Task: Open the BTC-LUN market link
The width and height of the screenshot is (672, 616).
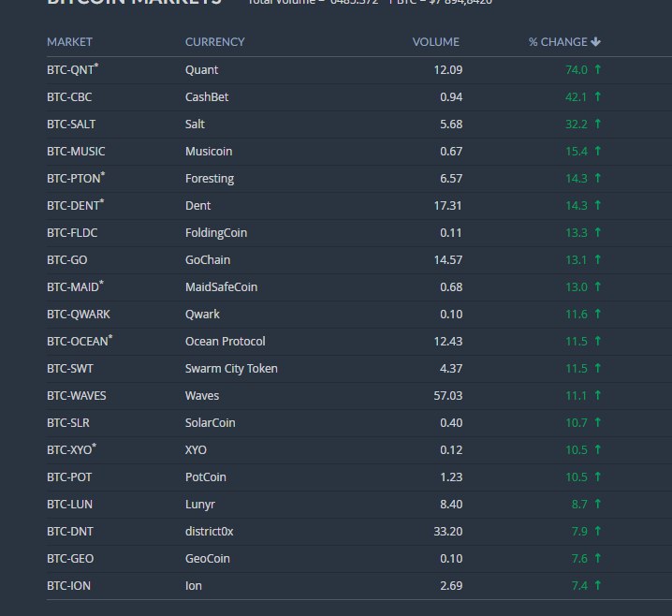Action: [x=69, y=504]
